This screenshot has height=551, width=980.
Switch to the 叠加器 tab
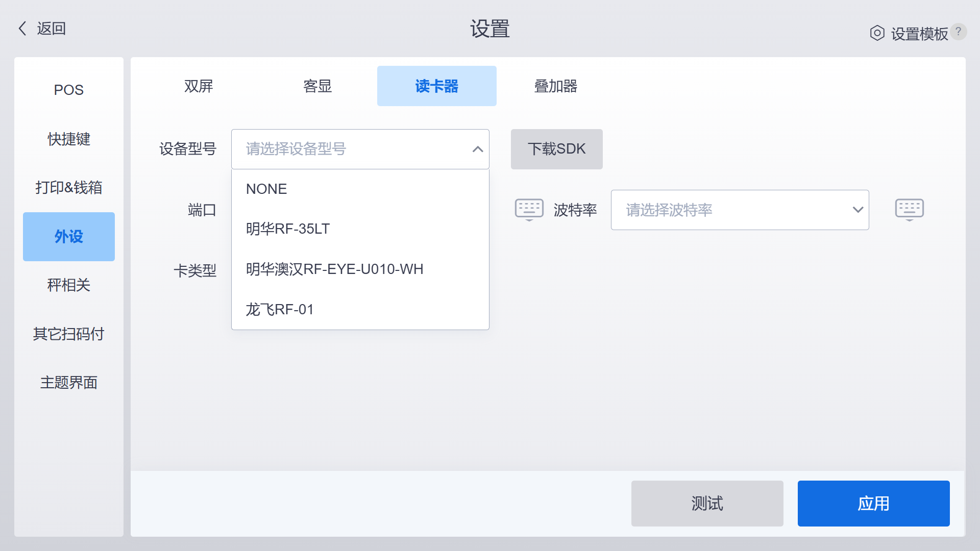(x=555, y=86)
